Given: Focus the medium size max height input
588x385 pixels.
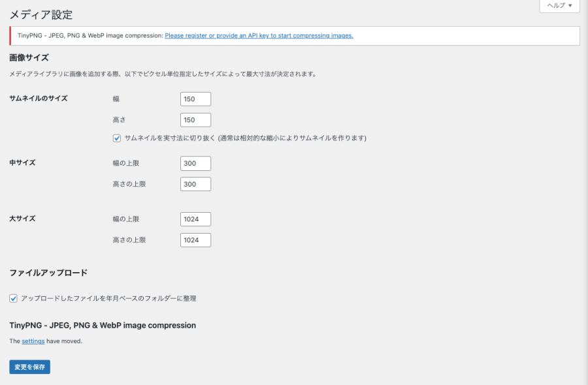Looking at the screenshot, I should coord(195,184).
